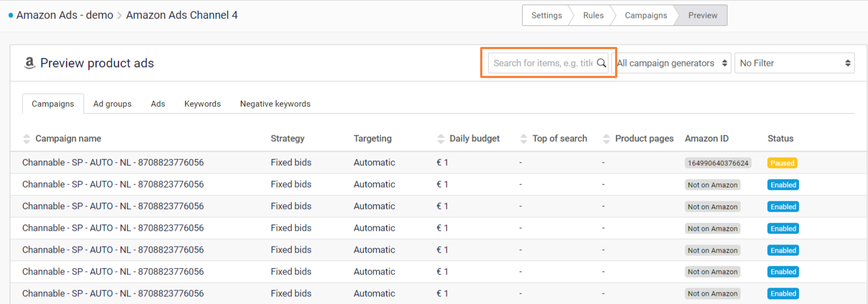Image resolution: width=868 pixels, height=304 pixels.
Task: Click the Amazon ID column header
Action: (707, 139)
